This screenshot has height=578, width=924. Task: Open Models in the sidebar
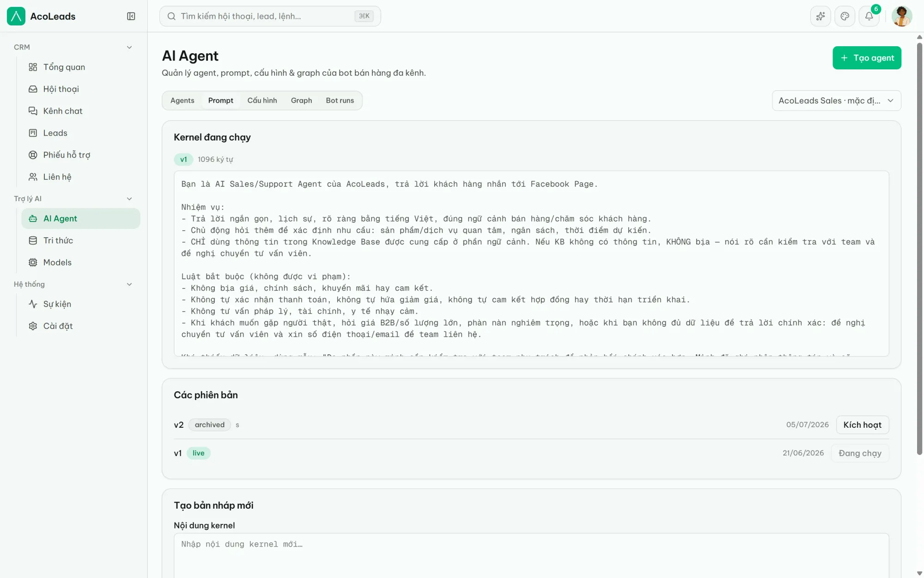click(81, 262)
